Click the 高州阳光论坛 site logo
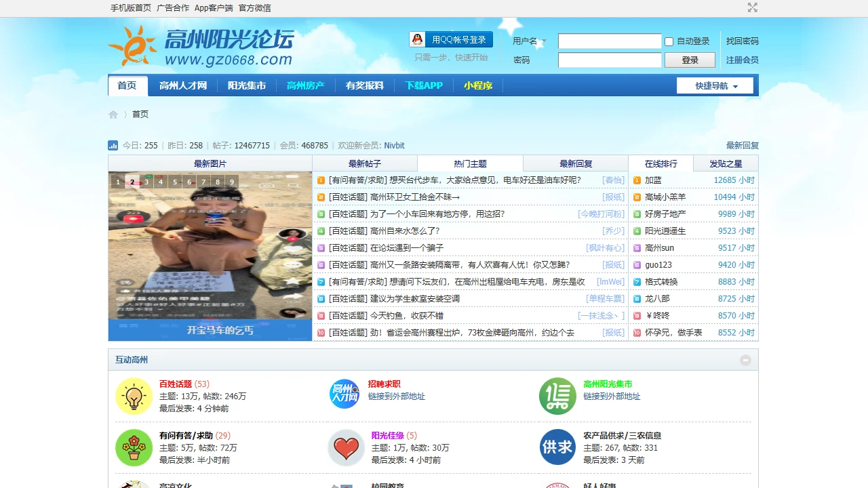 point(201,46)
